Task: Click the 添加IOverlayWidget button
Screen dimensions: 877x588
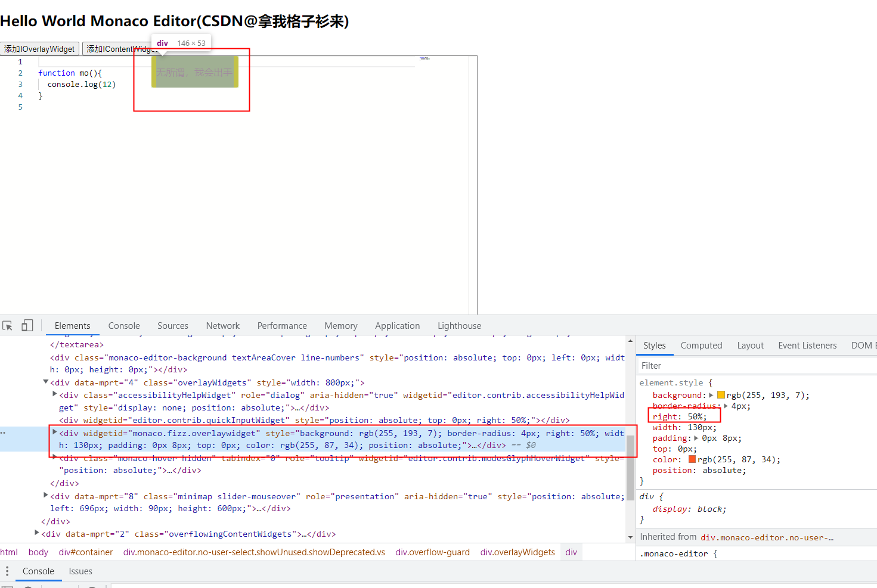Action: [x=39, y=49]
